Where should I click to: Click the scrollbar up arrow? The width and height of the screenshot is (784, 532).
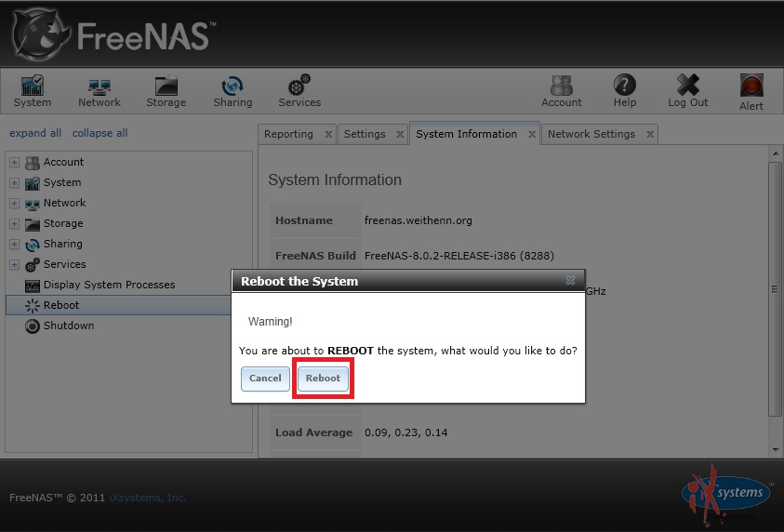pyautogui.click(x=776, y=153)
